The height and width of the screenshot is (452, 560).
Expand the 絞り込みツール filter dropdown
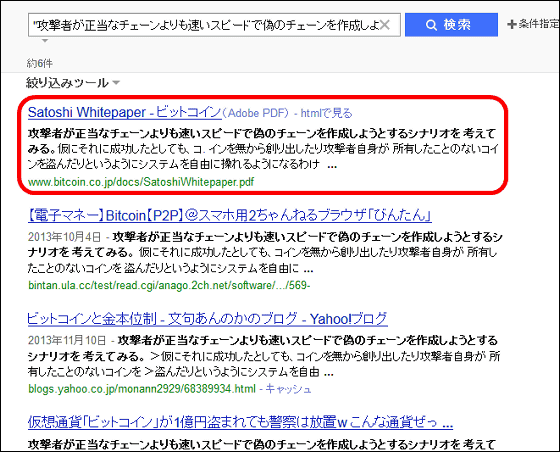pos(73,83)
